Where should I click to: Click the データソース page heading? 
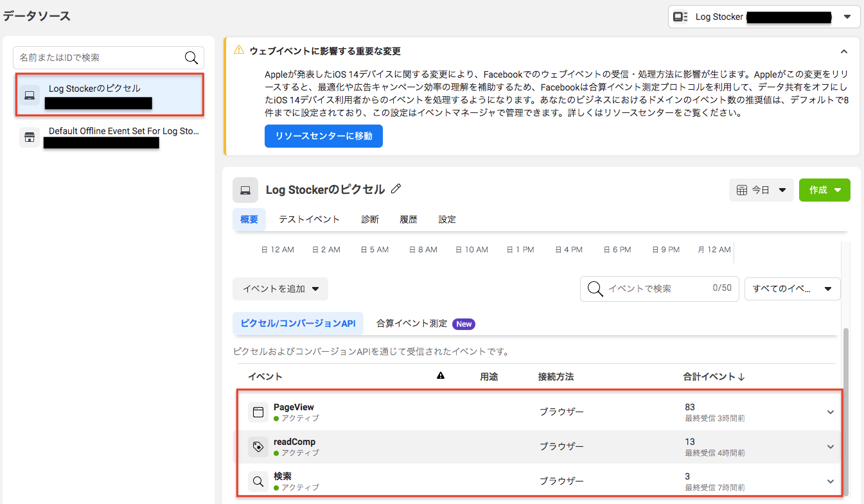(x=36, y=17)
